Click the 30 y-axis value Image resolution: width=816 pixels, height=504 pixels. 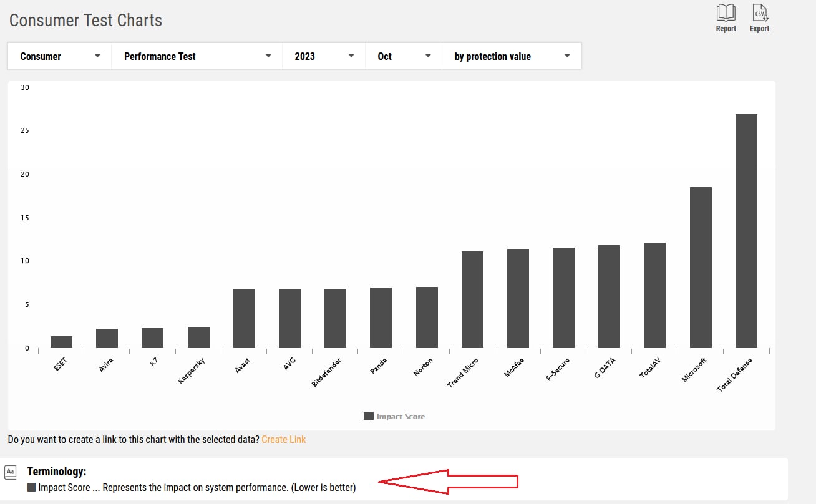[x=25, y=87]
